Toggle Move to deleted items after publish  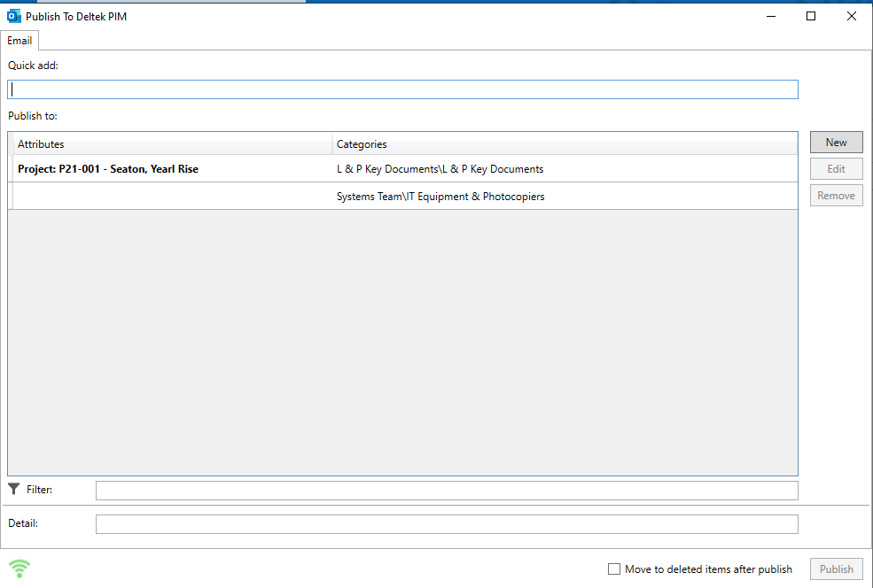[614, 569]
